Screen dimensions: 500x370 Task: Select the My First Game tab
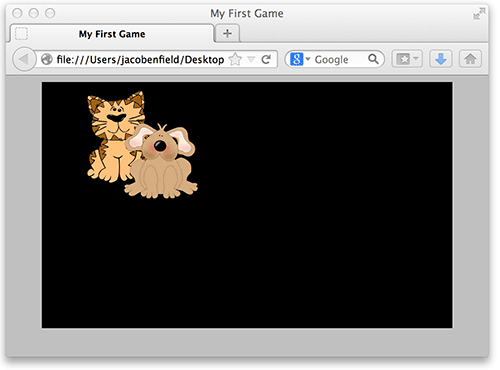112,34
